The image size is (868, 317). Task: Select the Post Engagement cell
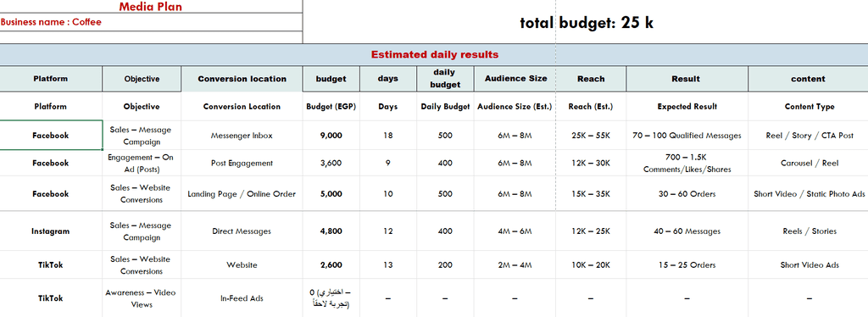coord(242,164)
